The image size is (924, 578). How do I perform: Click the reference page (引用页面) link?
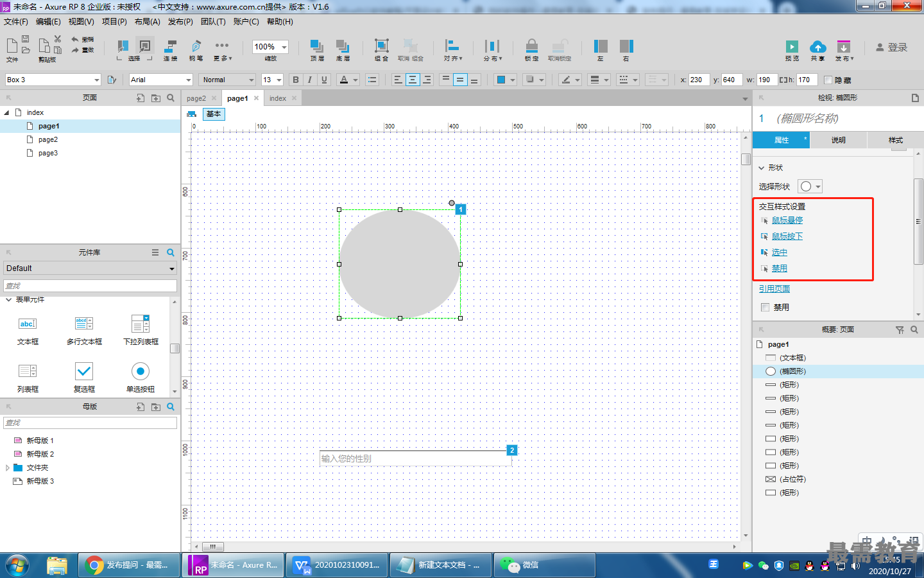tap(774, 289)
